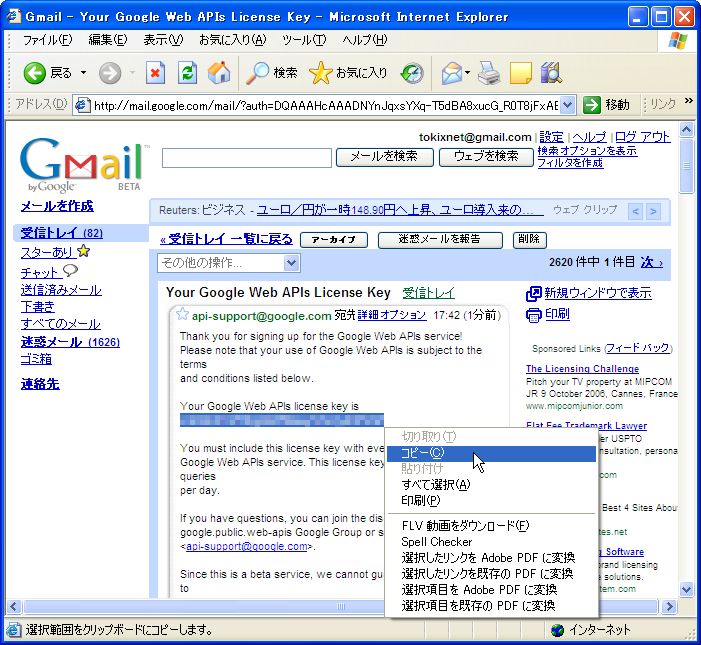Go to the Home page icon
The height and width of the screenshot is (645, 701).
219,73
